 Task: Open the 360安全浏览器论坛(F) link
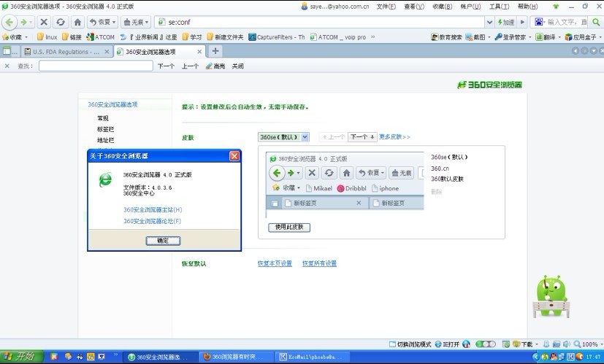click(152, 221)
